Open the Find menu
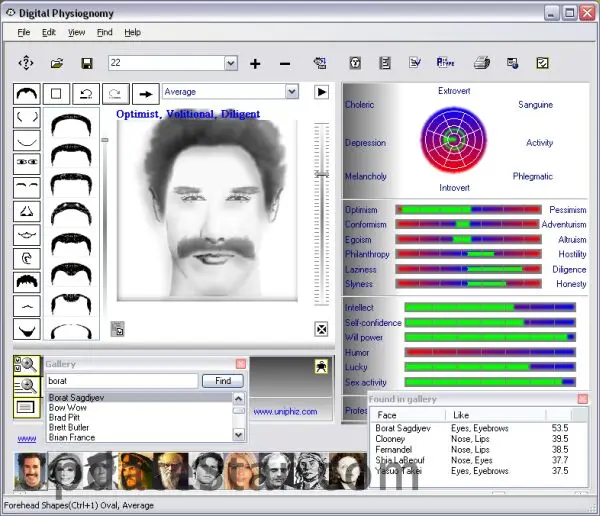Viewport: 600px width, 516px height. [105, 32]
